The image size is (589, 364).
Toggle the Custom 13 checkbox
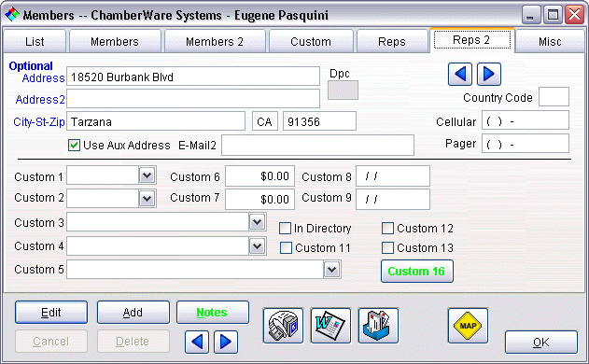pyautogui.click(x=387, y=248)
